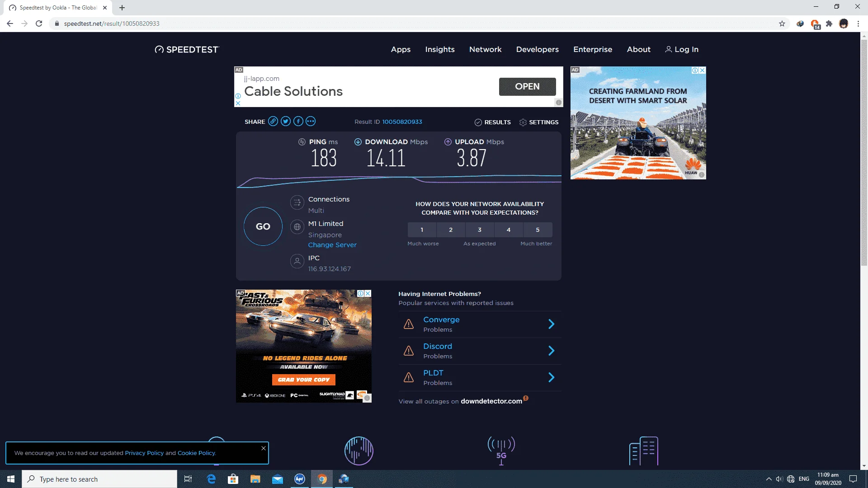This screenshot has width=868, height=488.
Task: Open the Insights menu
Action: click(x=440, y=49)
